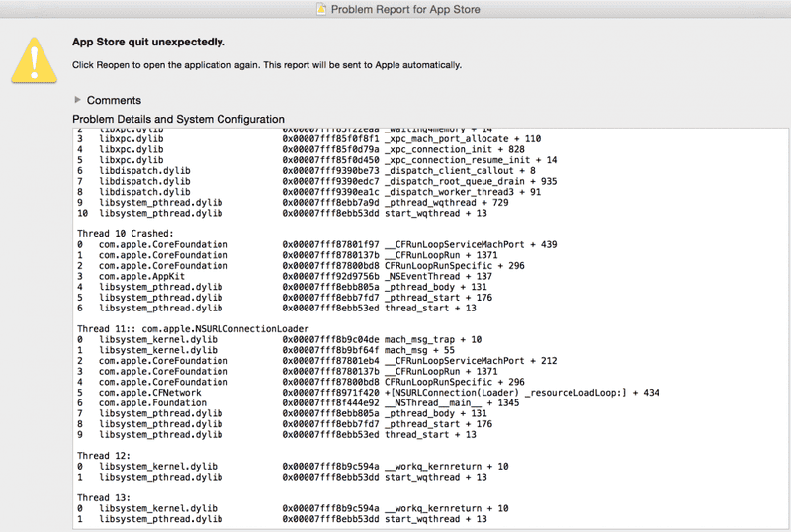Expand the Comments disclosure triangle

coord(78,100)
